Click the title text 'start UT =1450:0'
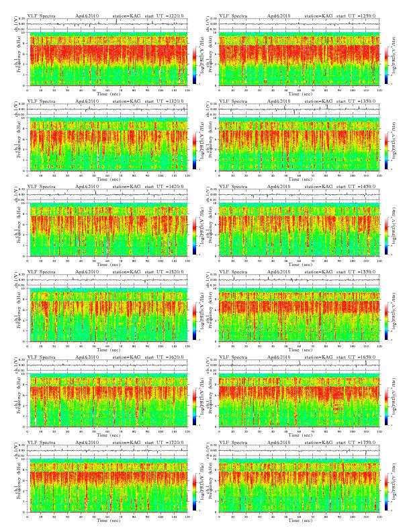The image size is (411, 532). pos(357,186)
